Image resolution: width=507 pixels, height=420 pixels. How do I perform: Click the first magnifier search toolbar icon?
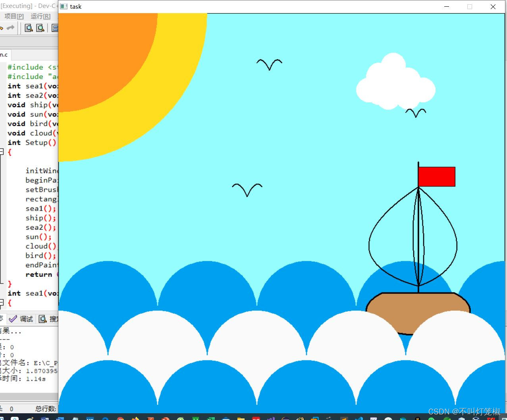pyautogui.click(x=29, y=28)
